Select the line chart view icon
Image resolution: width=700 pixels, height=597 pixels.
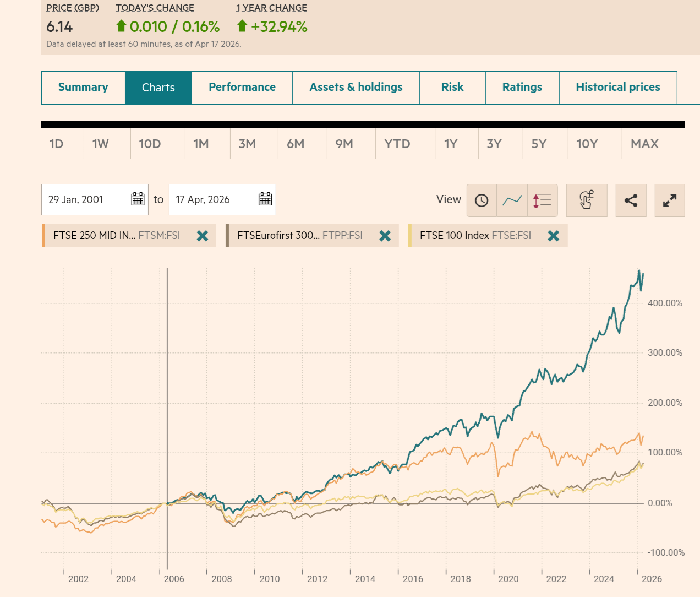point(512,200)
